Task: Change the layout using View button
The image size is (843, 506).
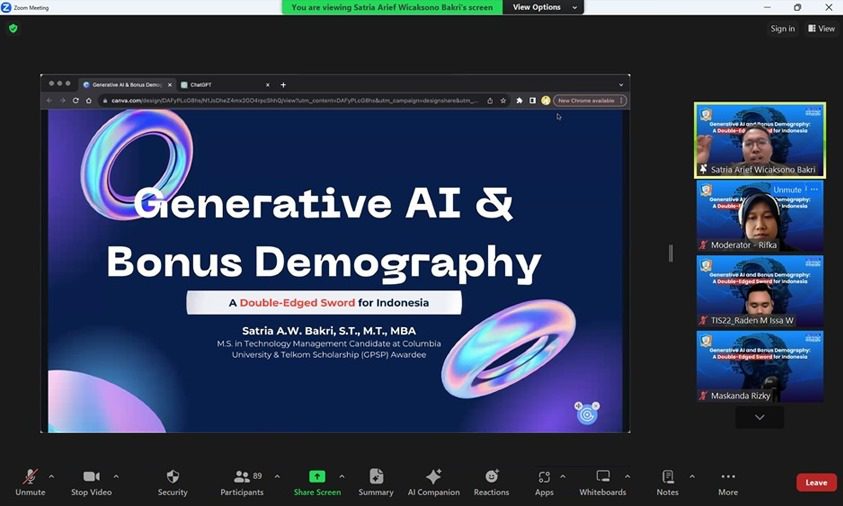Action: click(x=821, y=28)
